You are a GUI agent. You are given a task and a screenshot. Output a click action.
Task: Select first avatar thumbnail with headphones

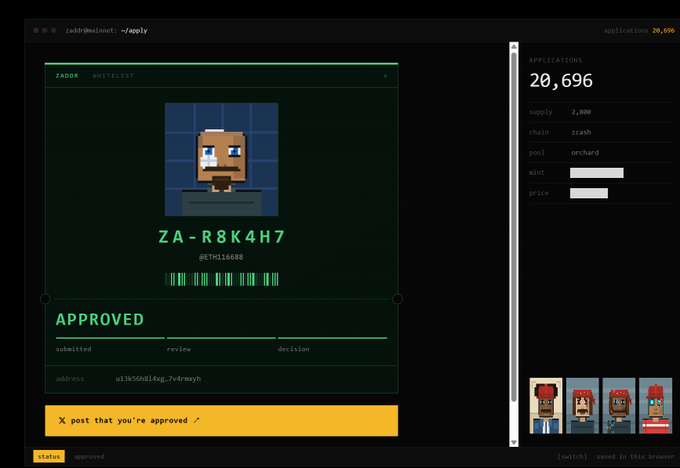pos(546,406)
